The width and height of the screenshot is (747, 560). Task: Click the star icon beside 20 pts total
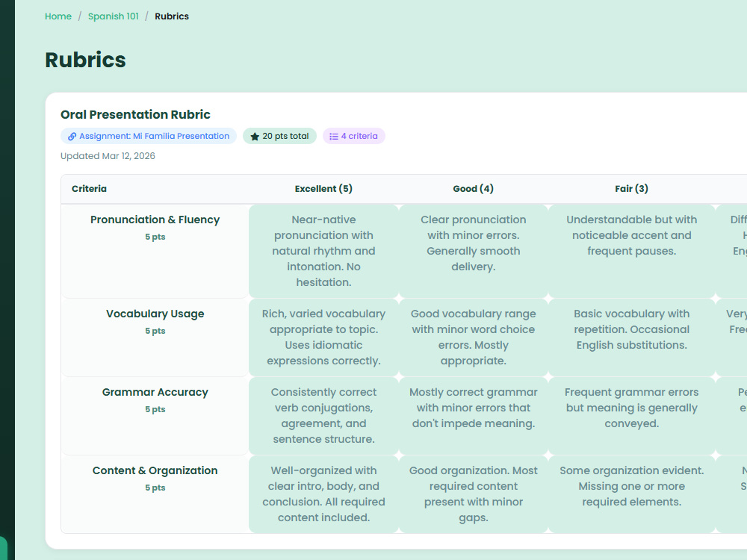pos(255,136)
